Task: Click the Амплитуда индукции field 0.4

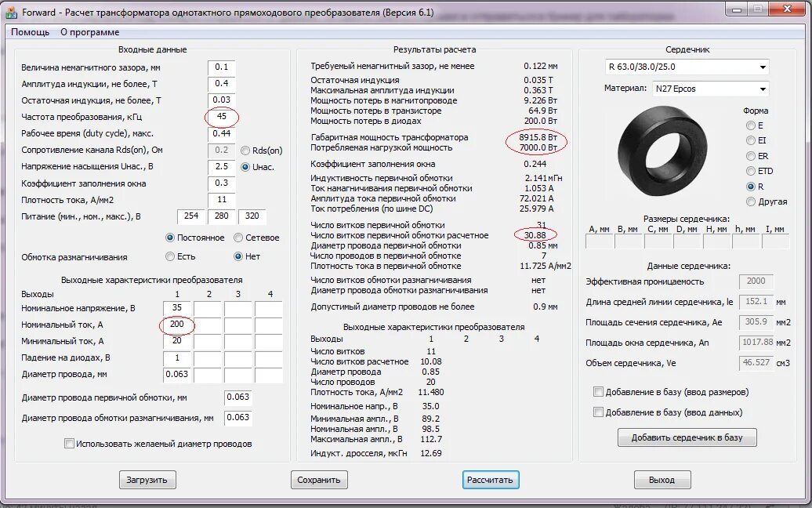Action: coord(222,83)
